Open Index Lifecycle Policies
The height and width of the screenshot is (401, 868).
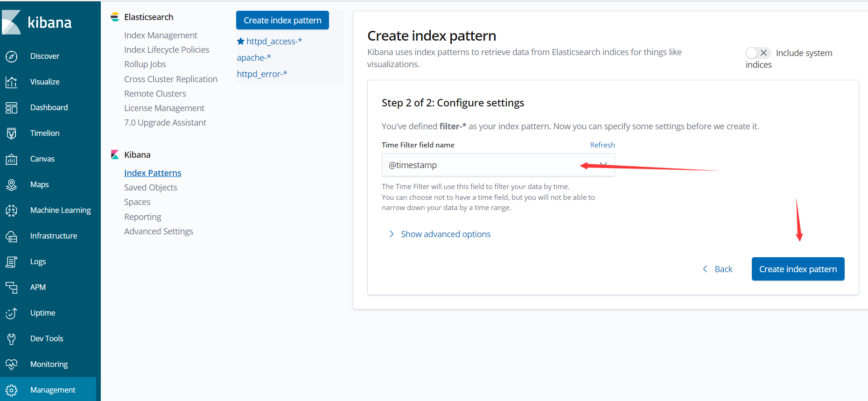coord(167,49)
